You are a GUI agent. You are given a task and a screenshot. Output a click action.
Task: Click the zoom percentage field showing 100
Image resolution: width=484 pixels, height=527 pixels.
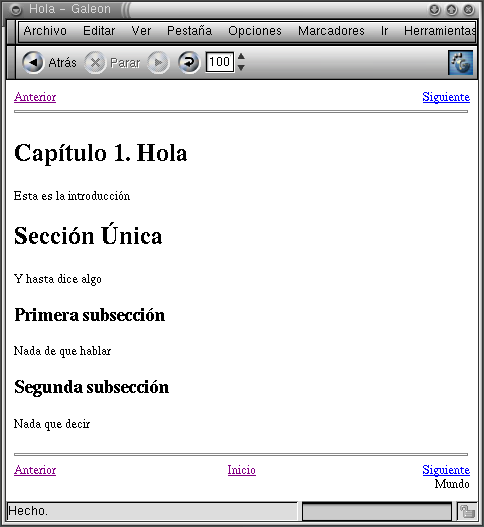[x=220, y=62]
